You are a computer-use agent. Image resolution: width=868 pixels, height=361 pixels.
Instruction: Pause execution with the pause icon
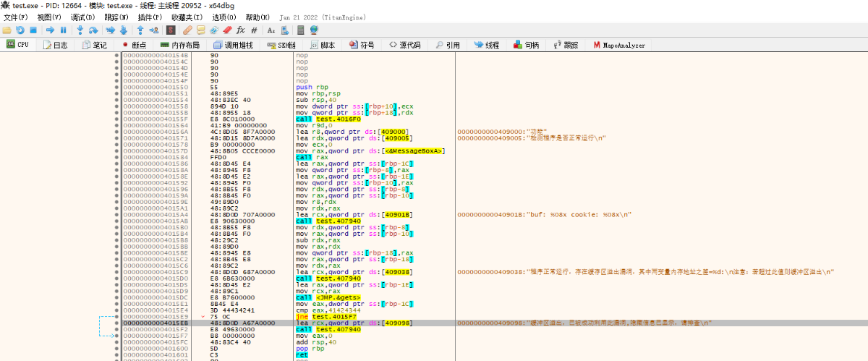[63, 30]
